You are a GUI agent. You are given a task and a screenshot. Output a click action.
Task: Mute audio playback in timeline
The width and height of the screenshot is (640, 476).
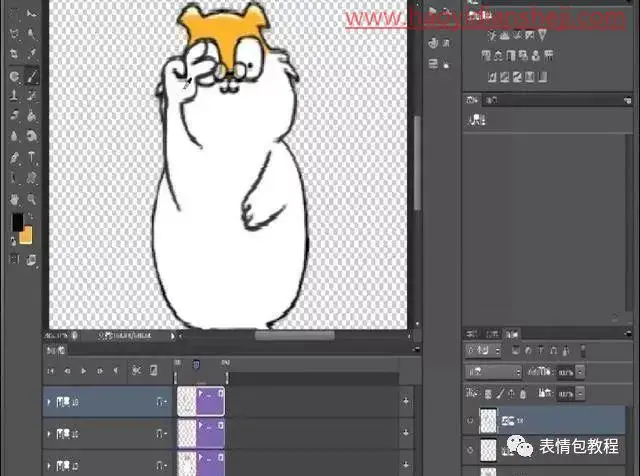116,371
